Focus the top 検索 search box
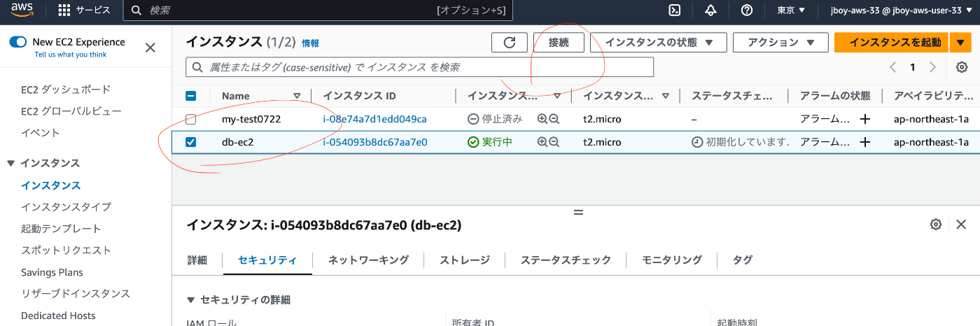980x326 pixels. 318,10
